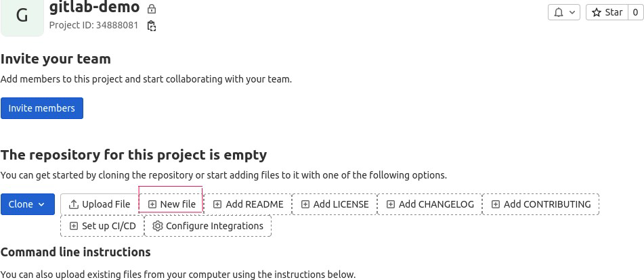Click the Invite members button
644x280 pixels.
pyautogui.click(x=42, y=108)
